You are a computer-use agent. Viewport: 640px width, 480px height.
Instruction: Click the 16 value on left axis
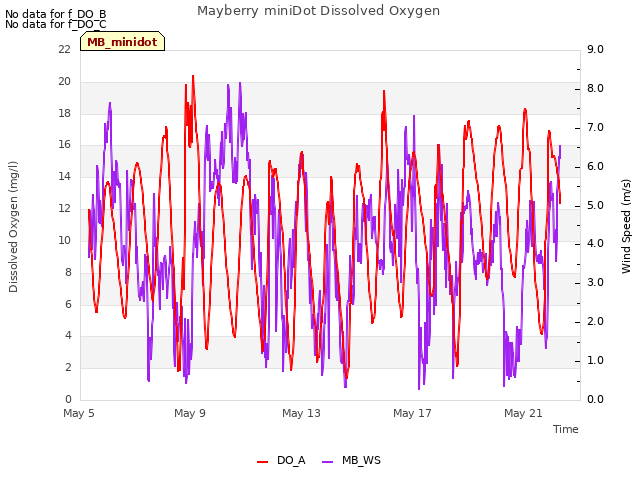point(64,144)
